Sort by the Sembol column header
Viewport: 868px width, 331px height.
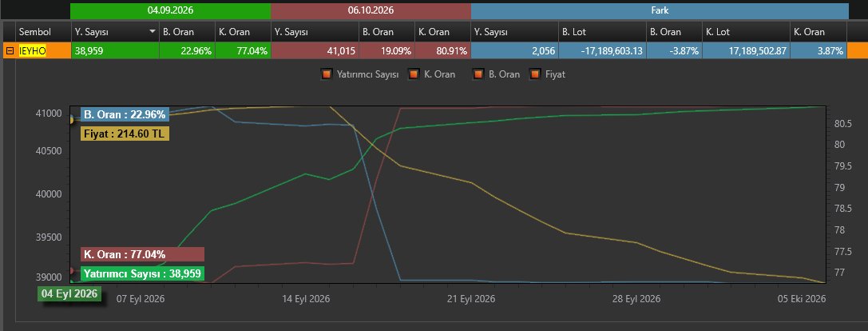coord(43,32)
